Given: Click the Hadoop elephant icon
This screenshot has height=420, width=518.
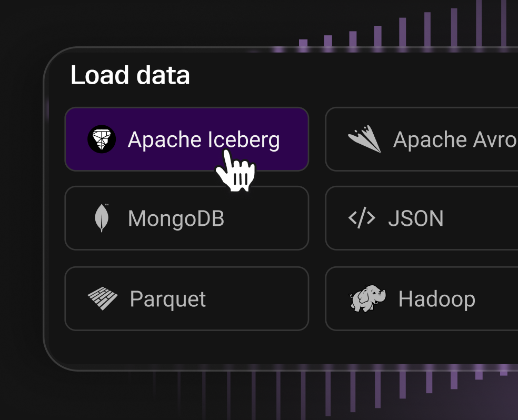Looking at the screenshot, I should 367,299.
